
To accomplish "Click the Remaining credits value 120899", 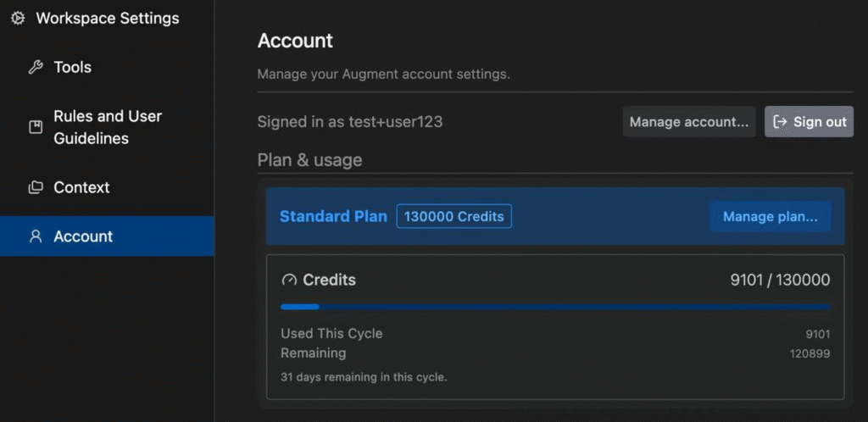I will [810, 353].
